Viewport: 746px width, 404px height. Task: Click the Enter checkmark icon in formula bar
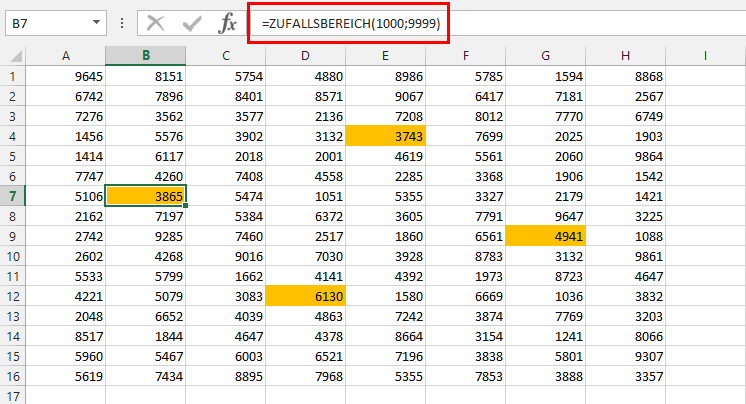pos(192,22)
